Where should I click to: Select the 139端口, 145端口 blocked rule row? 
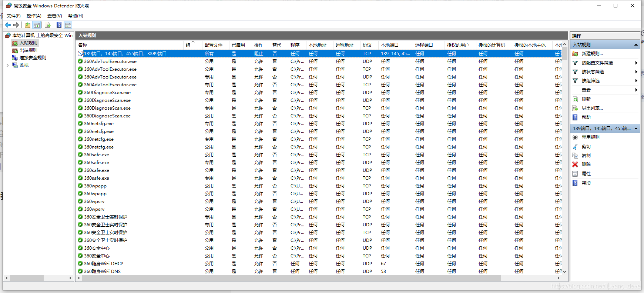pos(319,54)
